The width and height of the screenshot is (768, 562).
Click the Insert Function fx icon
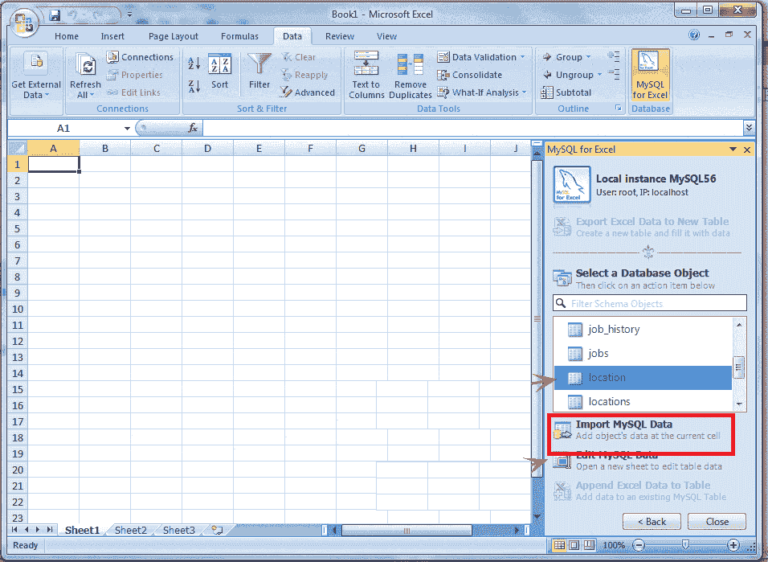click(x=192, y=128)
